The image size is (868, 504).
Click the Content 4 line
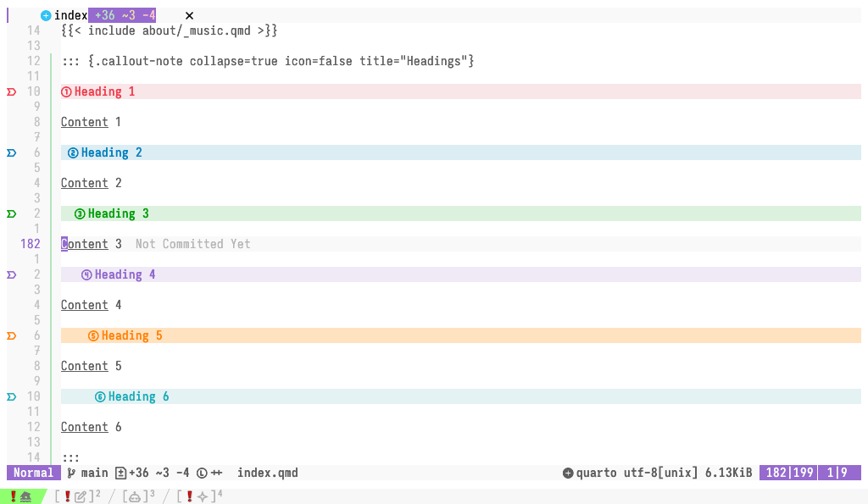pyautogui.click(x=91, y=306)
